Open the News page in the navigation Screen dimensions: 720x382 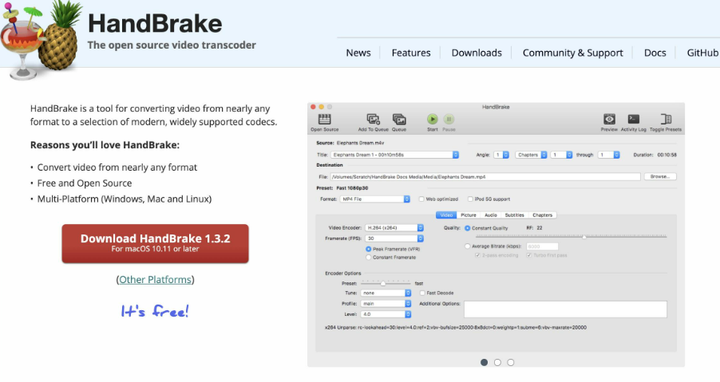[358, 53]
